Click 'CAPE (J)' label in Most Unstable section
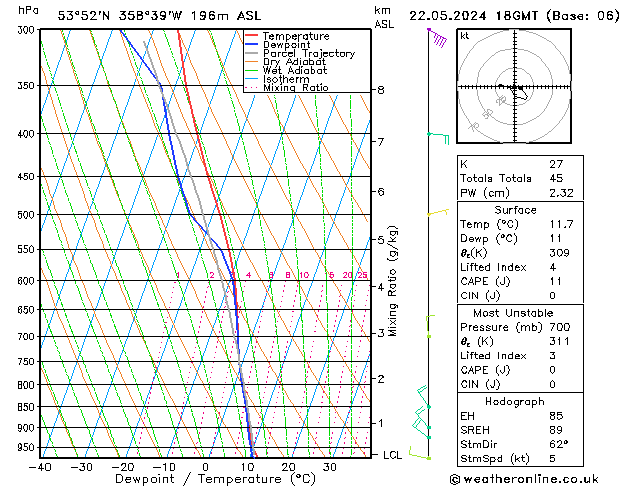Screen dimensions: 629x486 pos(485,370)
